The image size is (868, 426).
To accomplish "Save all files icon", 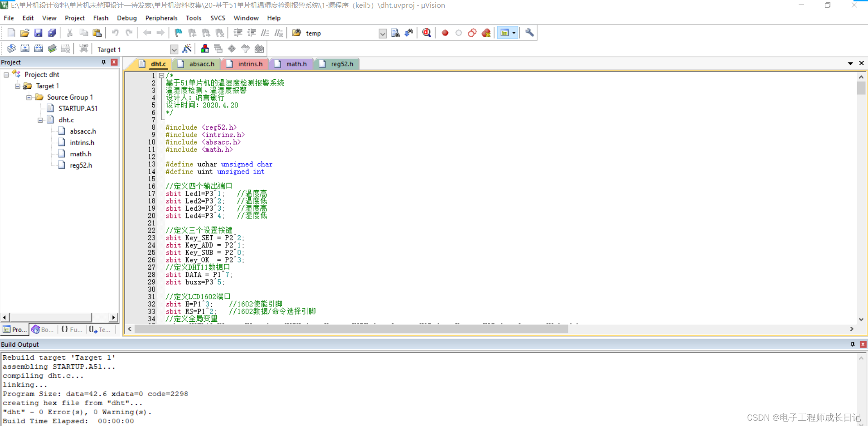I will click(x=52, y=33).
